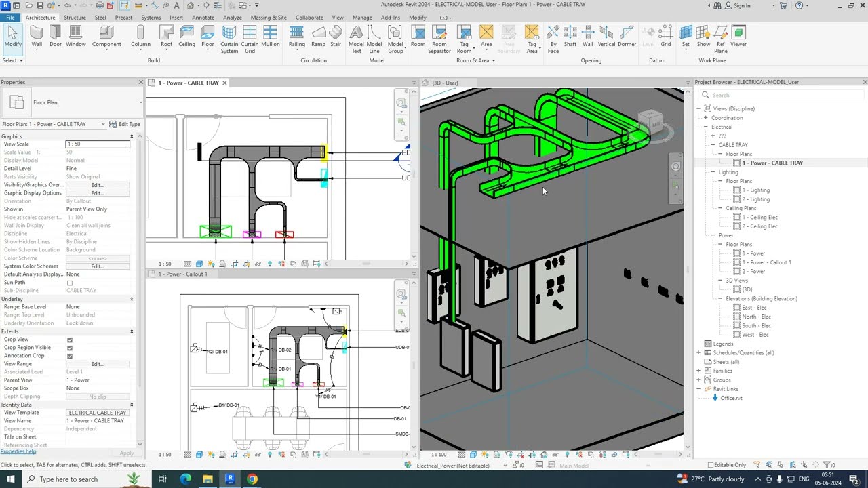Open Chrome from the taskbar

(252, 479)
